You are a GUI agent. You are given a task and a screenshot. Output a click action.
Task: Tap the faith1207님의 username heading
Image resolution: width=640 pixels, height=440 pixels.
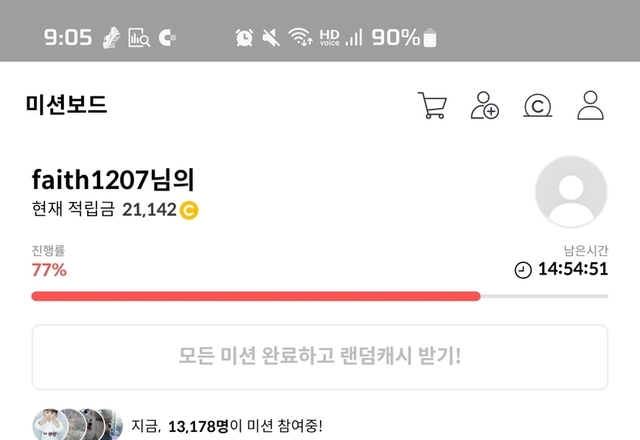point(113,180)
